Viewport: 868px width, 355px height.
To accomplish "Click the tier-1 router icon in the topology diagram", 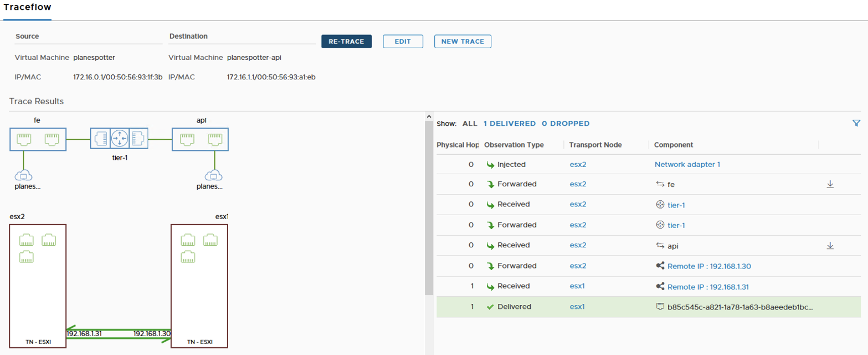I will [x=120, y=138].
